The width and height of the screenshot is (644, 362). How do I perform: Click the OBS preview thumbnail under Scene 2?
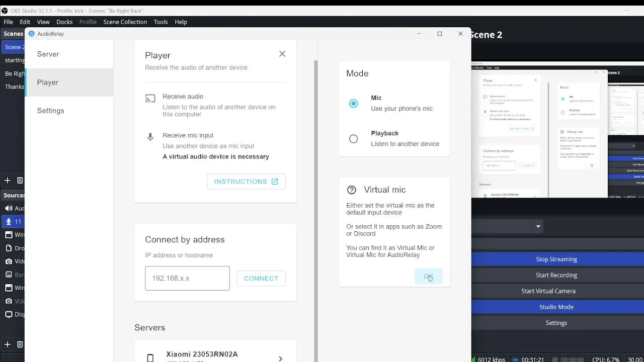[557, 130]
